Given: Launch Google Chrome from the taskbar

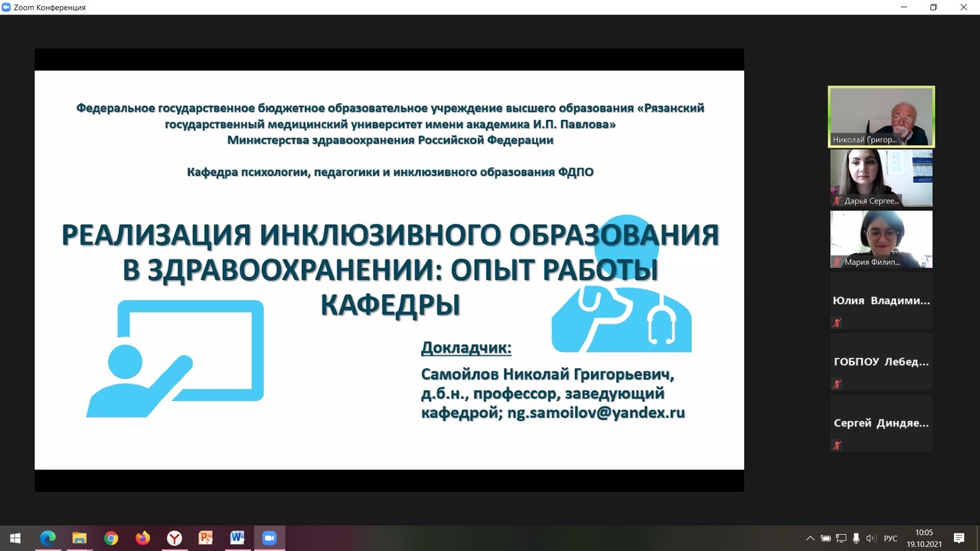Looking at the screenshot, I should coord(111,538).
